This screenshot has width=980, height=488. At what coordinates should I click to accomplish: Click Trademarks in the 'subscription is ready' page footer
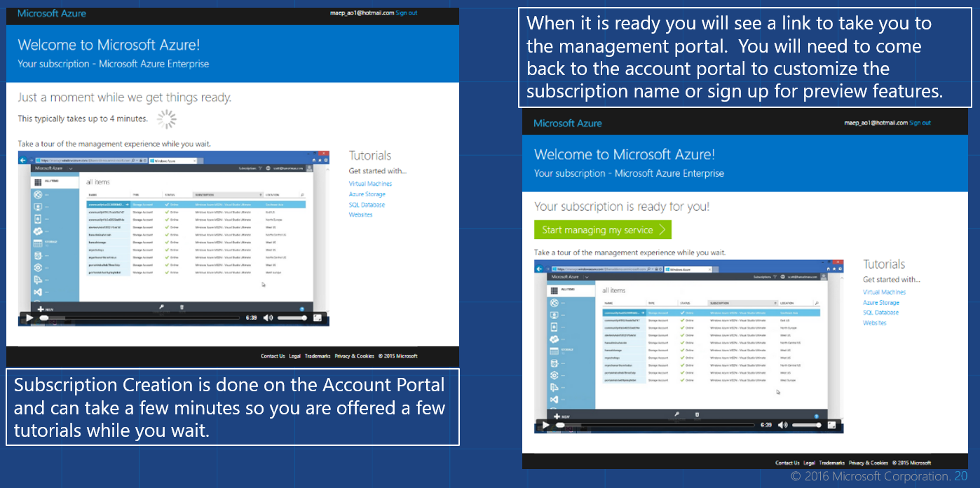click(x=832, y=463)
